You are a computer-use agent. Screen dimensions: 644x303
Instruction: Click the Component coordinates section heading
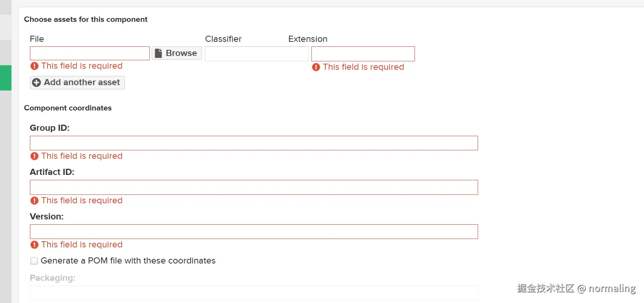click(x=68, y=108)
